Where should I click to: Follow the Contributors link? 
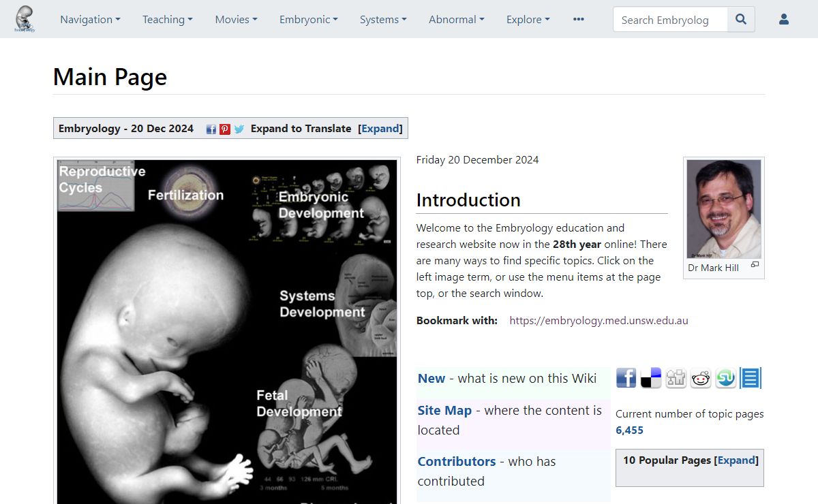(457, 461)
